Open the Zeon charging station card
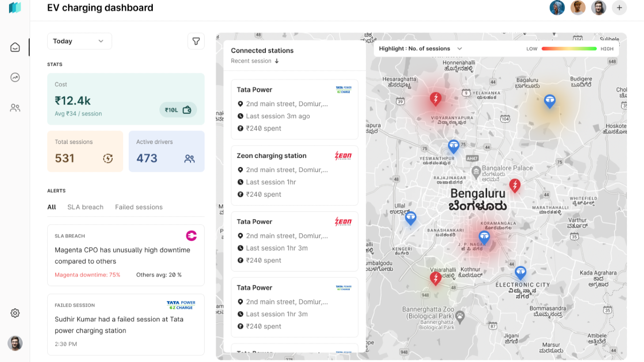The width and height of the screenshot is (644, 362). click(x=294, y=175)
